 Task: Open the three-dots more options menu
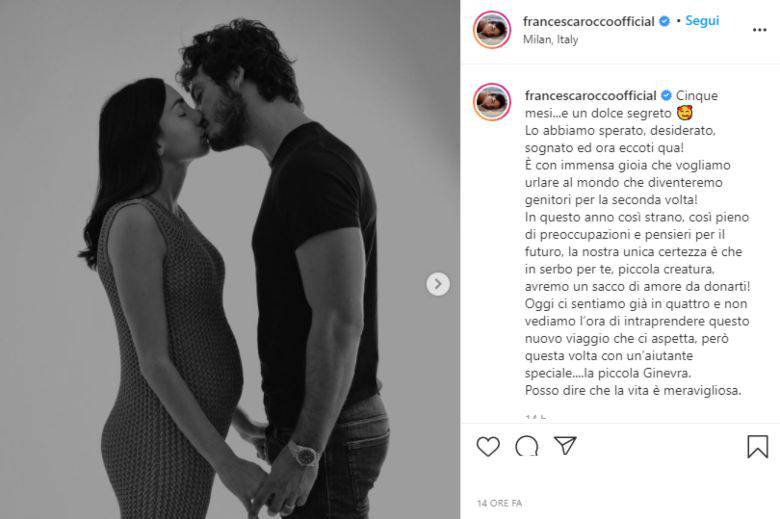click(759, 30)
